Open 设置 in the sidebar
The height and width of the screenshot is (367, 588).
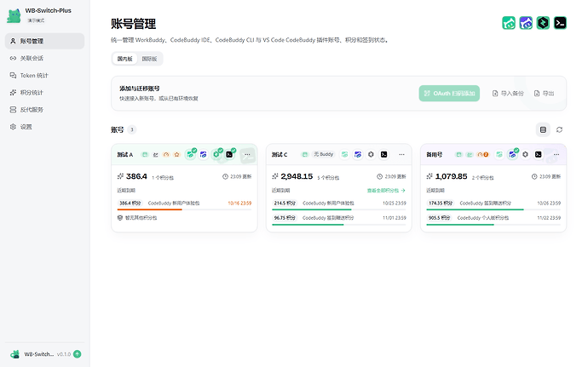coord(44,127)
